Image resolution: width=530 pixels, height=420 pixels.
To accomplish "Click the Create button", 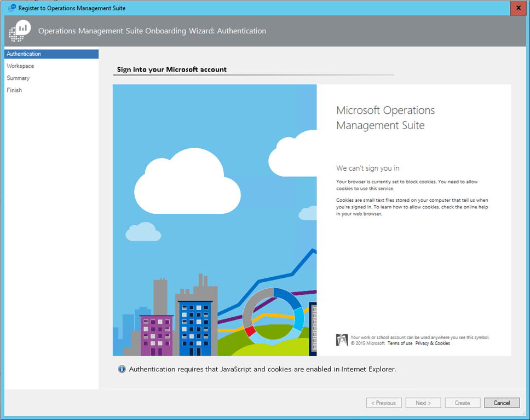I will tap(463, 403).
